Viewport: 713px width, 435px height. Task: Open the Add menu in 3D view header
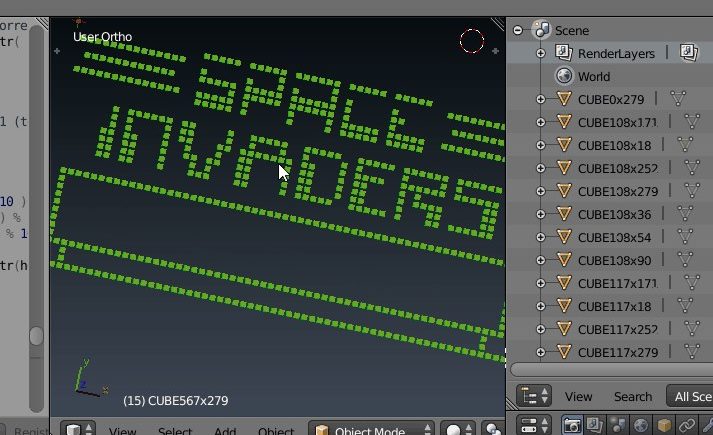tap(225, 430)
